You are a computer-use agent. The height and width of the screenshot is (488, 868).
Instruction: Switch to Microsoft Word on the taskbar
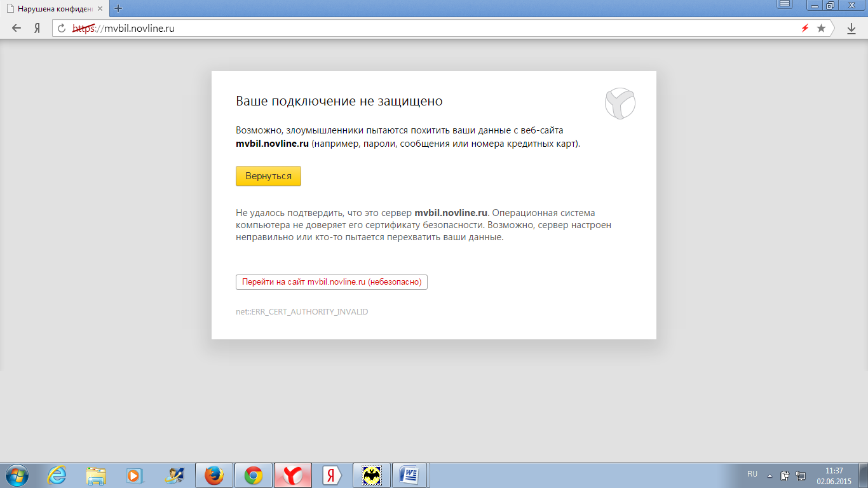point(410,475)
